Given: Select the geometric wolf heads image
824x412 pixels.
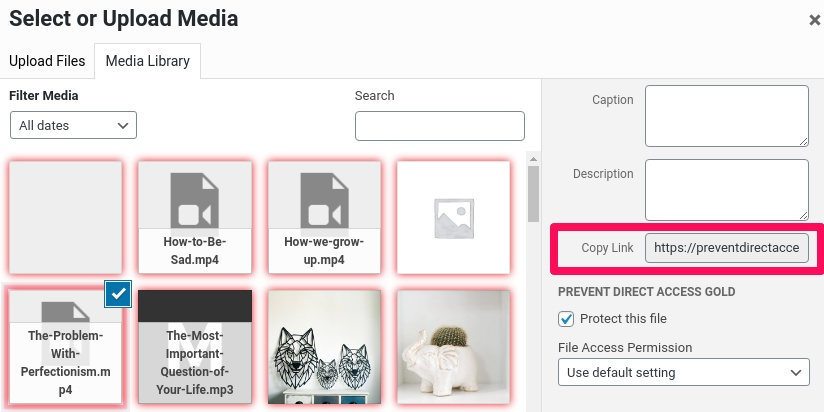Looking at the screenshot, I should (x=324, y=347).
